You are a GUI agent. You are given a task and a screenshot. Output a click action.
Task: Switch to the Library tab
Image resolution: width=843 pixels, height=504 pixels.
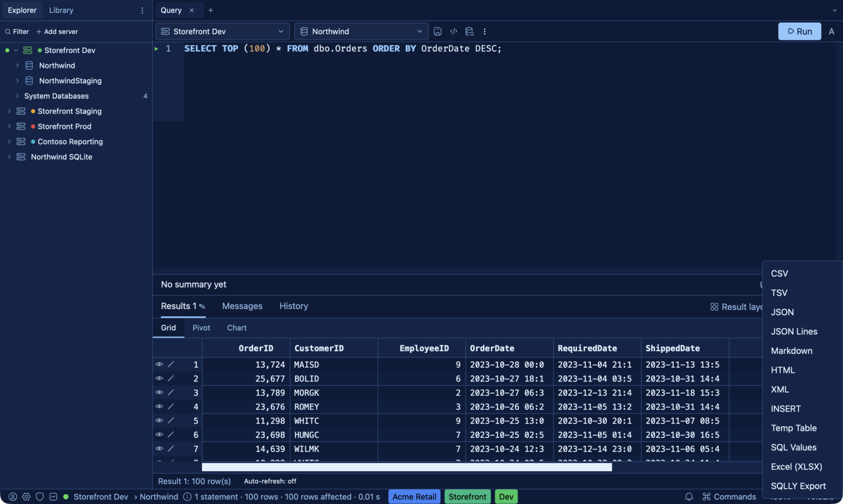pyautogui.click(x=61, y=11)
